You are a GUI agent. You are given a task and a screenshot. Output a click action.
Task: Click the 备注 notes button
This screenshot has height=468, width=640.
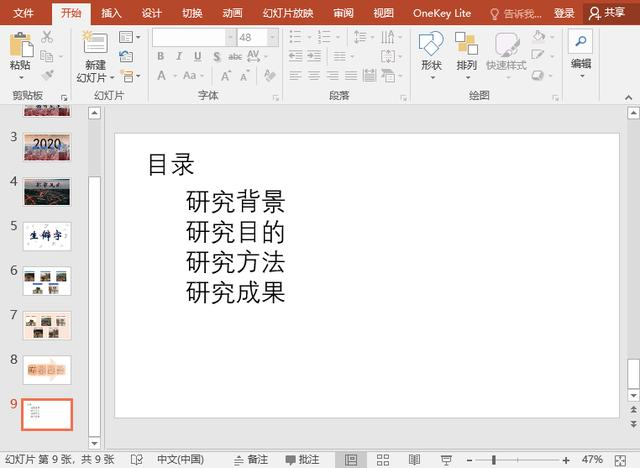251,460
